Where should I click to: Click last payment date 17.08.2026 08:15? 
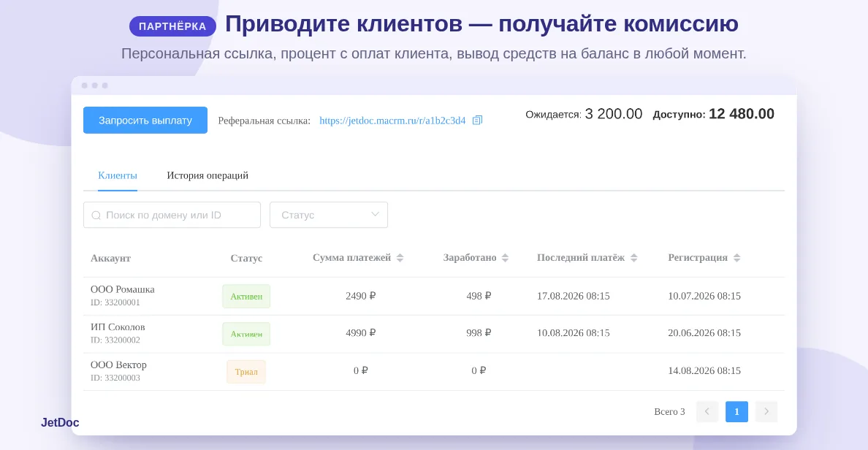pos(574,296)
